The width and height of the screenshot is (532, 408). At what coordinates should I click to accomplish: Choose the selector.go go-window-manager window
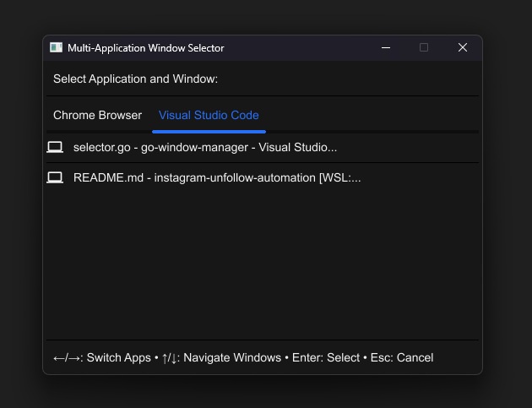[x=263, y=147]
